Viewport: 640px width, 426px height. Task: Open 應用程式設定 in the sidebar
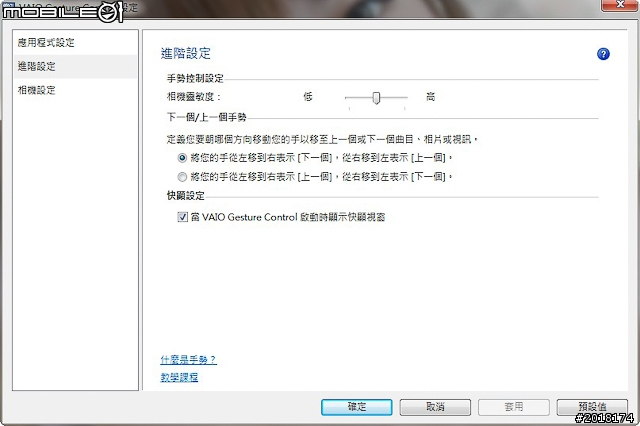[45, 43]
